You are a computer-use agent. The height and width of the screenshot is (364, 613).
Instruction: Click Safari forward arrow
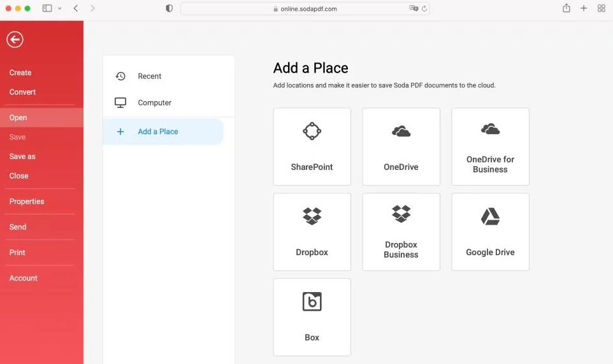(x=92, y=8)
